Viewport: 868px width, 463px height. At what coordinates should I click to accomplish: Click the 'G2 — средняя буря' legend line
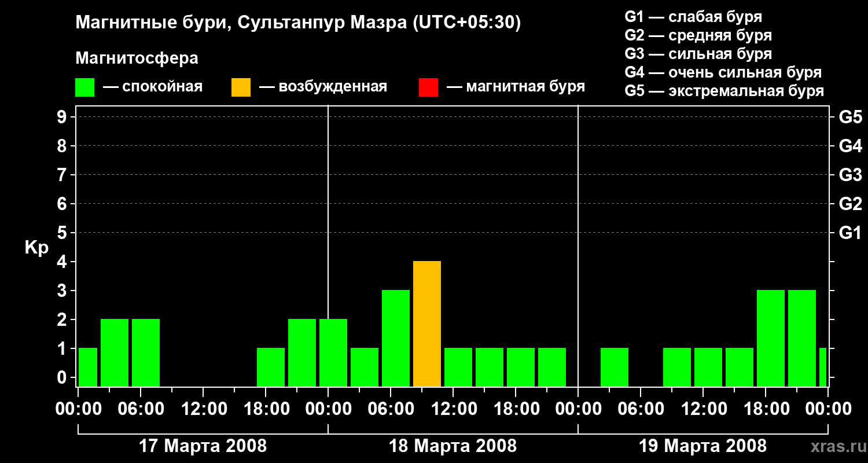pyautogui.click(x=698, y=35)
